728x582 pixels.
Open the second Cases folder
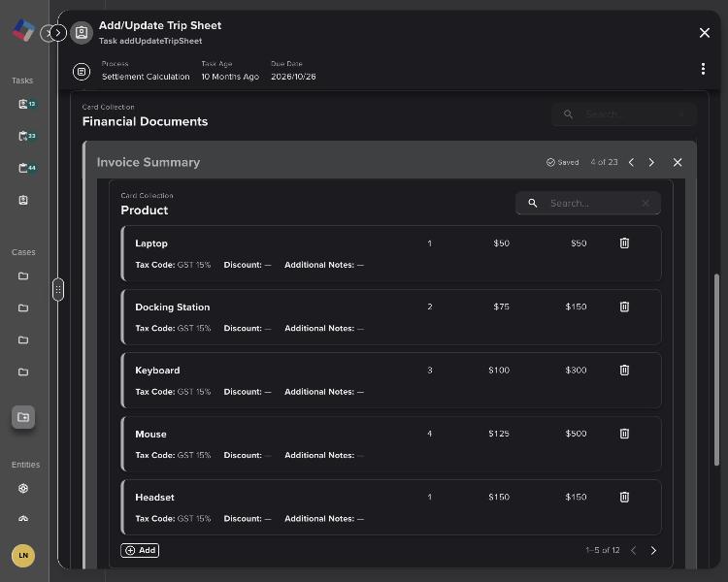(23, 308)
